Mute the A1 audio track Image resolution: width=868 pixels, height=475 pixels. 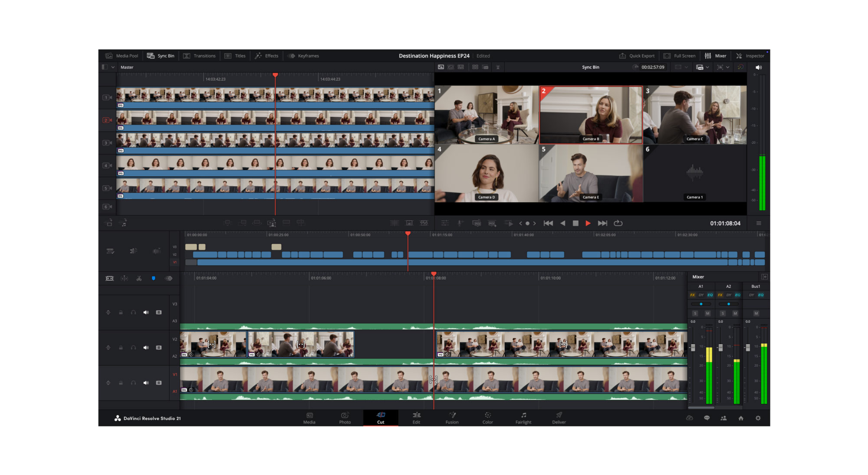click(x=145, y=383)
